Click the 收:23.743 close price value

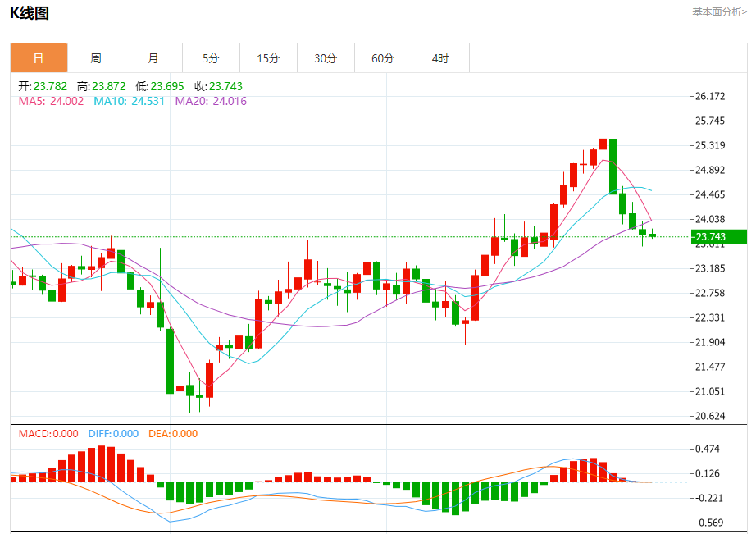(218, 86)
